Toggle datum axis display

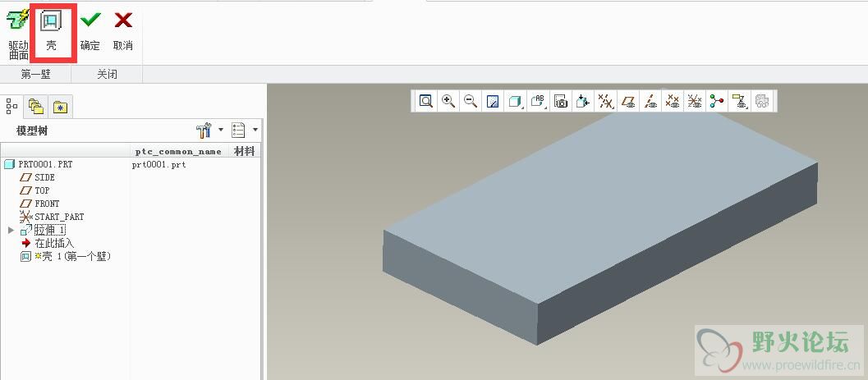point(650,101)
